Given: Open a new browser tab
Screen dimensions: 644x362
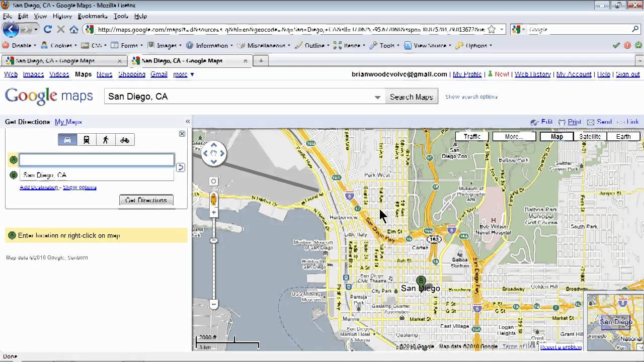Looking at the screenshot, I should click(261, 61).
